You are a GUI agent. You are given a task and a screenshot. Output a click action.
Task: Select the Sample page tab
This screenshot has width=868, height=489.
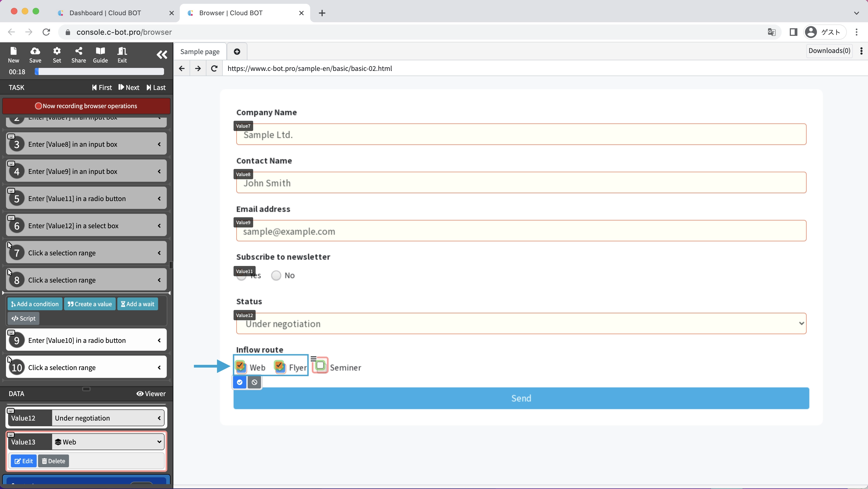[200, 52]
